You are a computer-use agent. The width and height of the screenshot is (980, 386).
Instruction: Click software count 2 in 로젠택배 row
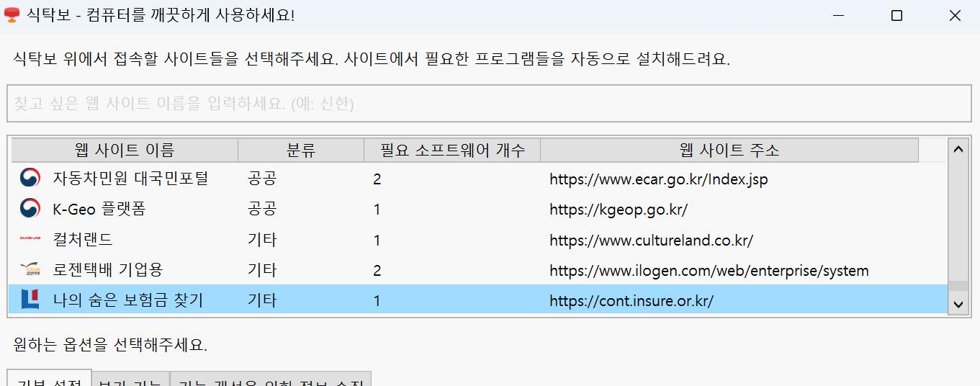pos(377,271)
